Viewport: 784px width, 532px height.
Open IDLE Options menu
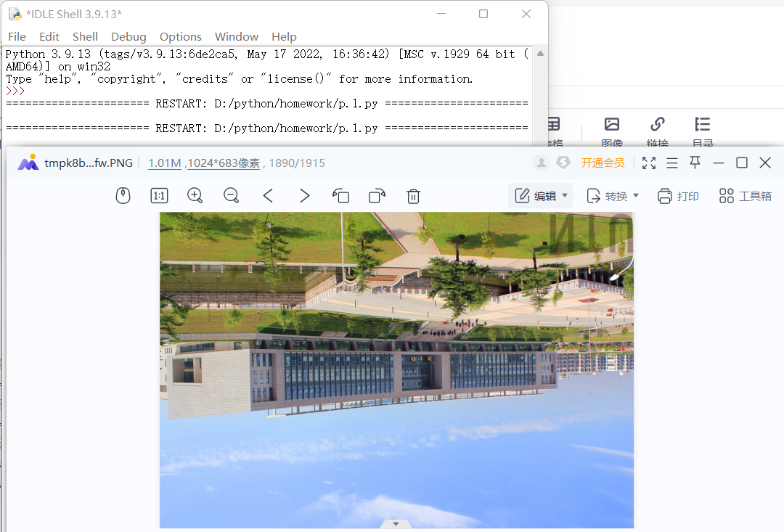pos(181,36)
